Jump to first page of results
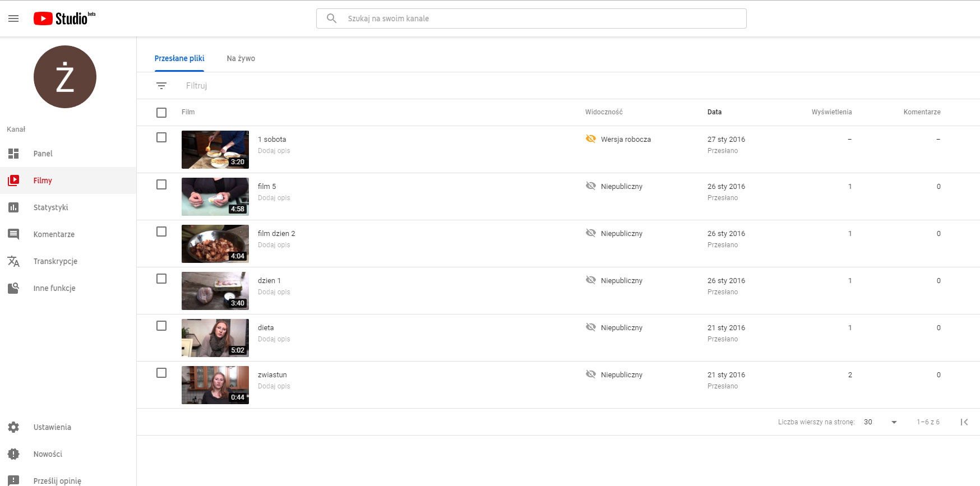980x486 pixels. tap(964, 422)
